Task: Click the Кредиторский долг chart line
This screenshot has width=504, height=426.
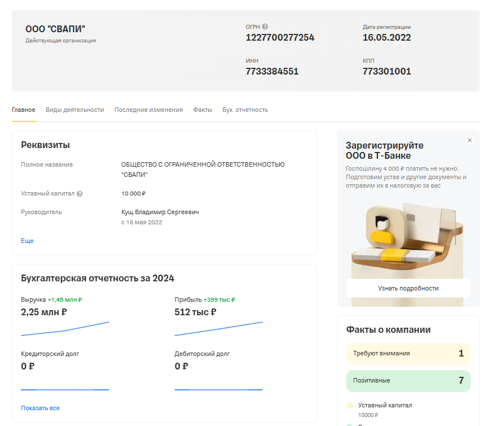Action: (x=65, y=389)
